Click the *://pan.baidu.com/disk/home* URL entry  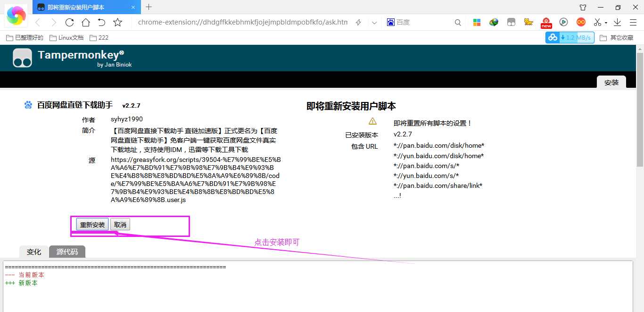pyautogui.click(x=439, y=145)
